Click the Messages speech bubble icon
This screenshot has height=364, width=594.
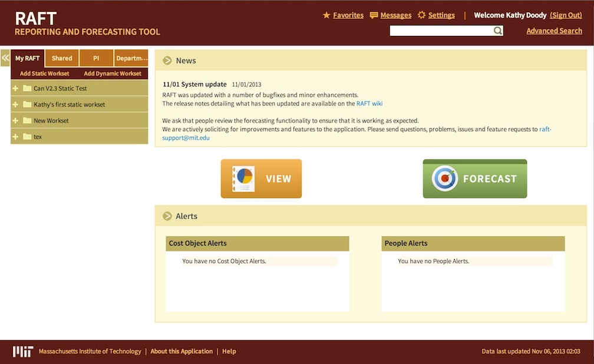click(374, 15)
